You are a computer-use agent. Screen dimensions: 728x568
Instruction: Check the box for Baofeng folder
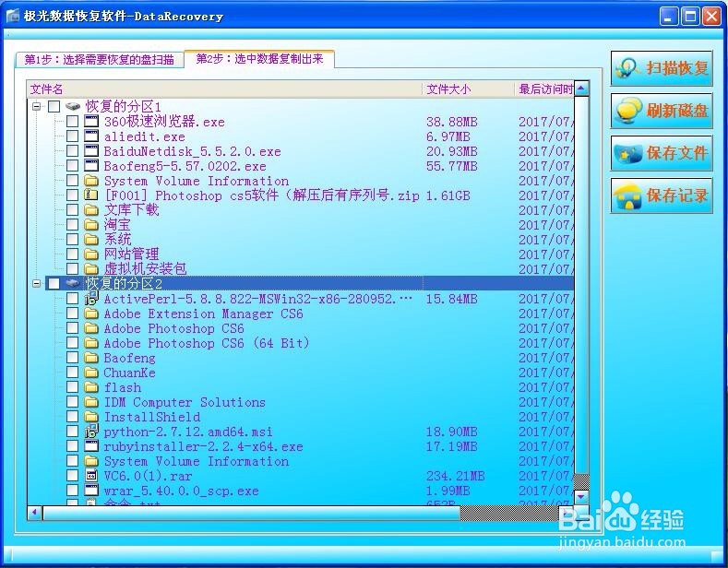coord(72,358)
